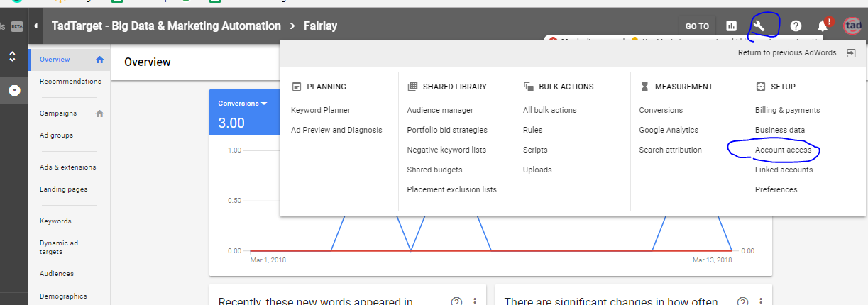Click the SETUP column header icon

click(x=760, y=87)
